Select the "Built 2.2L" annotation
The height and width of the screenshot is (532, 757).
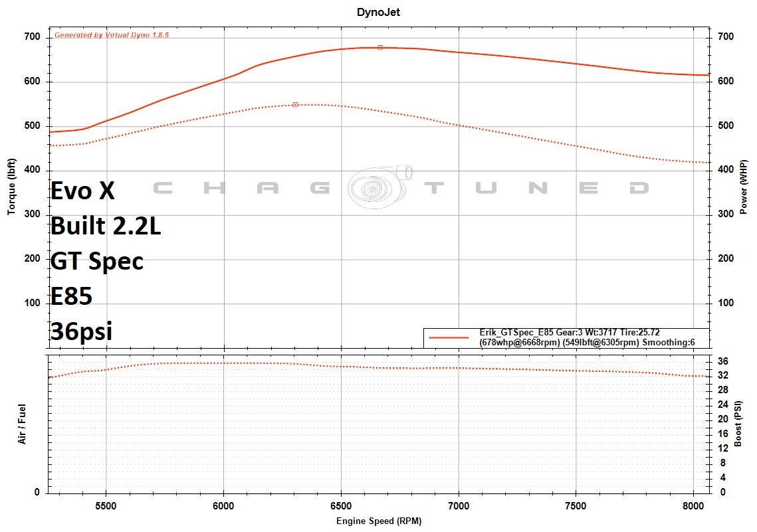(x=106, y=226)
